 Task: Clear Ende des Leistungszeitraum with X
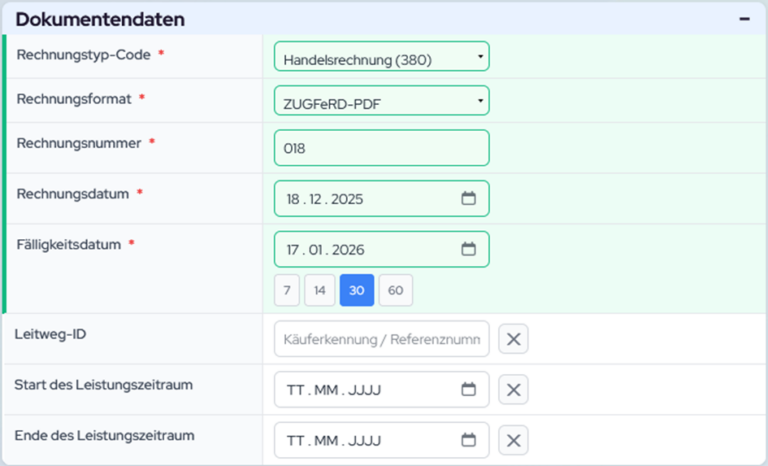(513, 440)
